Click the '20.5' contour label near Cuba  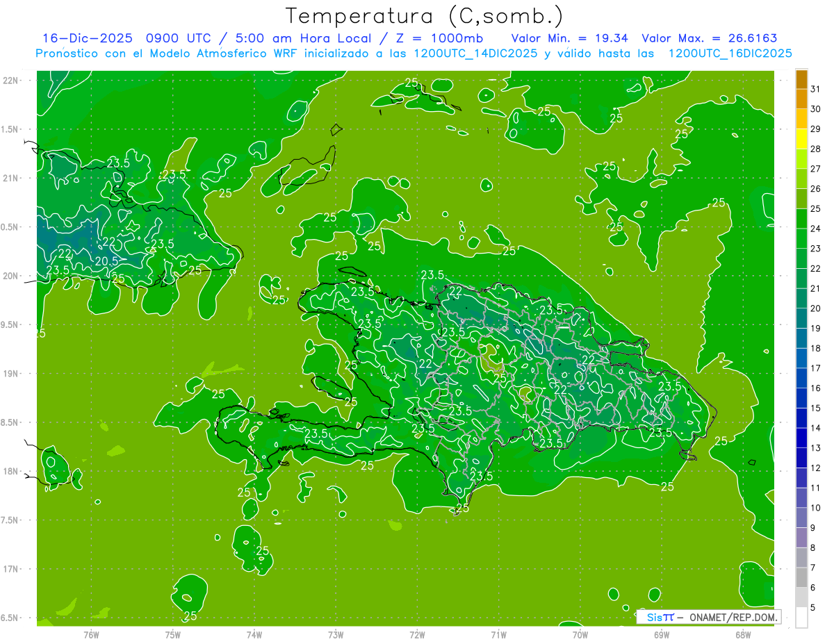pyautogui.click(x=106, y=261)
